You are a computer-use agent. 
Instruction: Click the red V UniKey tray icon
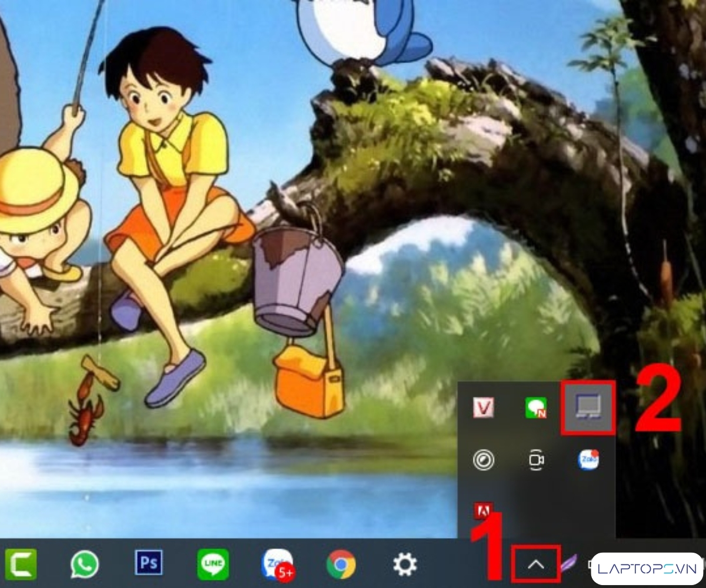pos(484,407)
